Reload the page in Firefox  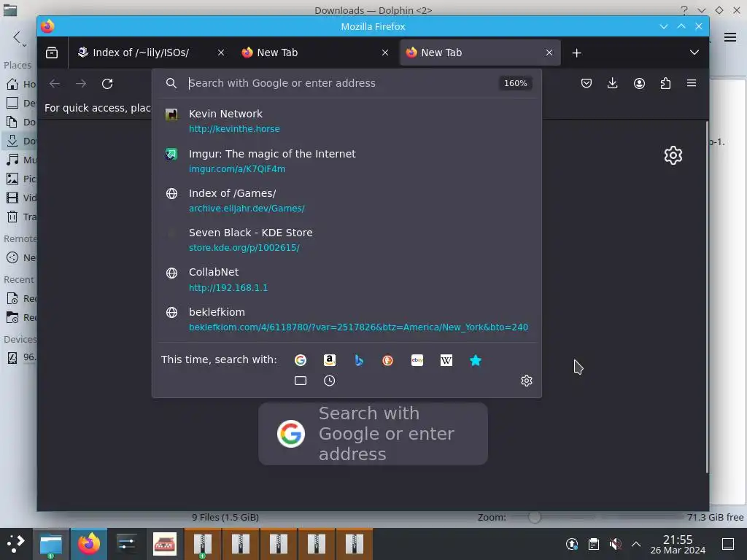point(107,84)
